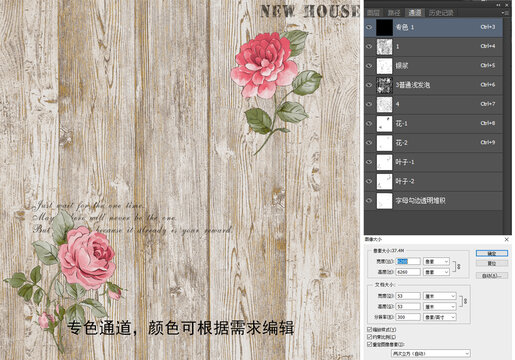515x360 pixels.
Task: Hide the 花-1 channel
Action: click(369, 124)
